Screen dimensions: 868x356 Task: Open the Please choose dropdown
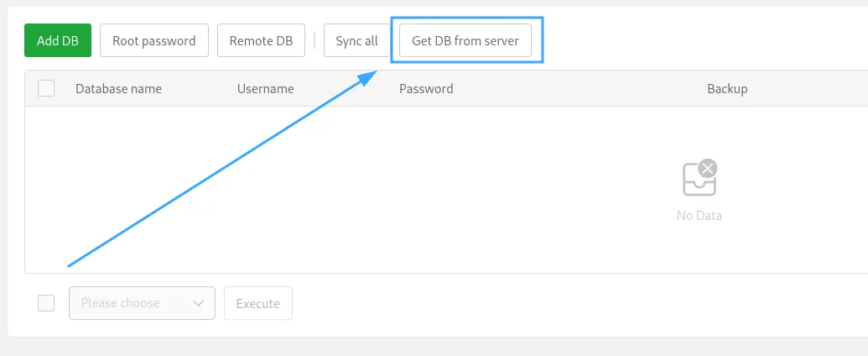click(x=142, y=303)
